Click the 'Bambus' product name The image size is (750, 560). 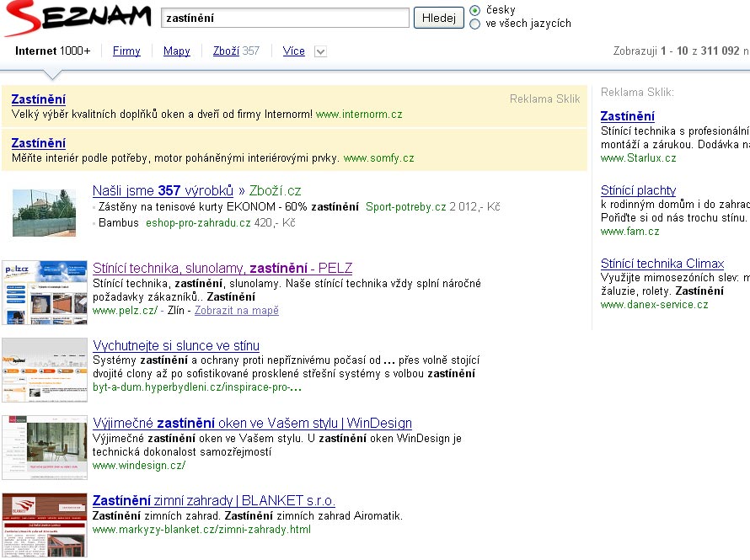click(119, 223)
